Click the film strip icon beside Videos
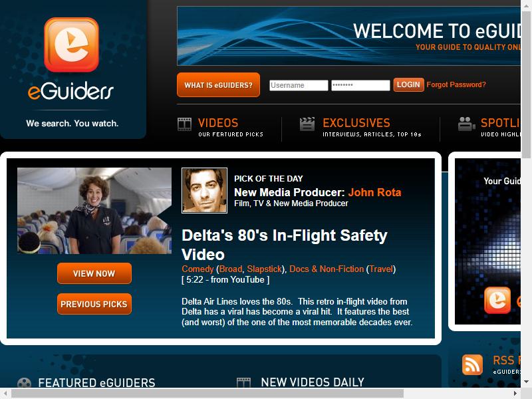The width and height of the screenshot is (532, 399). click(x=184, y=124)
